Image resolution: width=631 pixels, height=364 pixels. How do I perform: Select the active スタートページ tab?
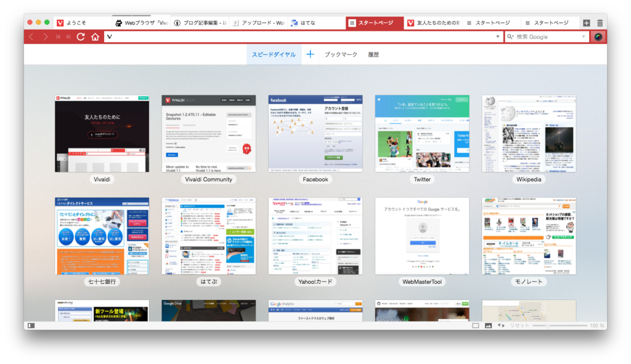375,23
